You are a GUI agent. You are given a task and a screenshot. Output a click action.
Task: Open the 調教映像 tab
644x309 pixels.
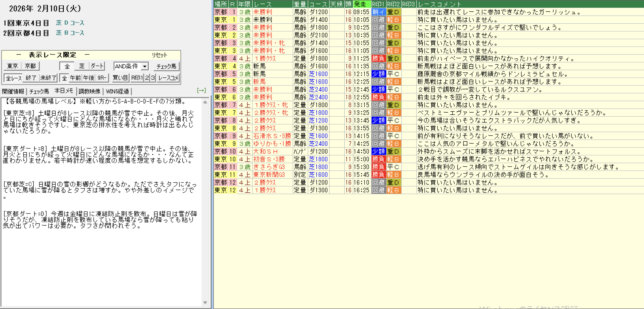tap(90, 91)
